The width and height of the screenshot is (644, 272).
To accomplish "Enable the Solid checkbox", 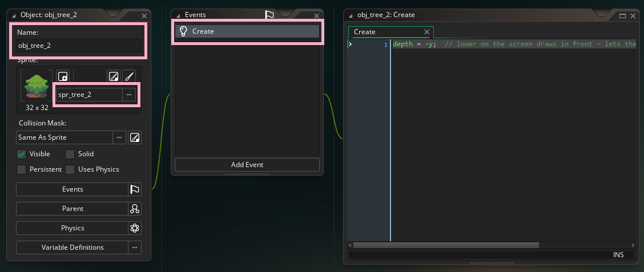I will [70, 155].
